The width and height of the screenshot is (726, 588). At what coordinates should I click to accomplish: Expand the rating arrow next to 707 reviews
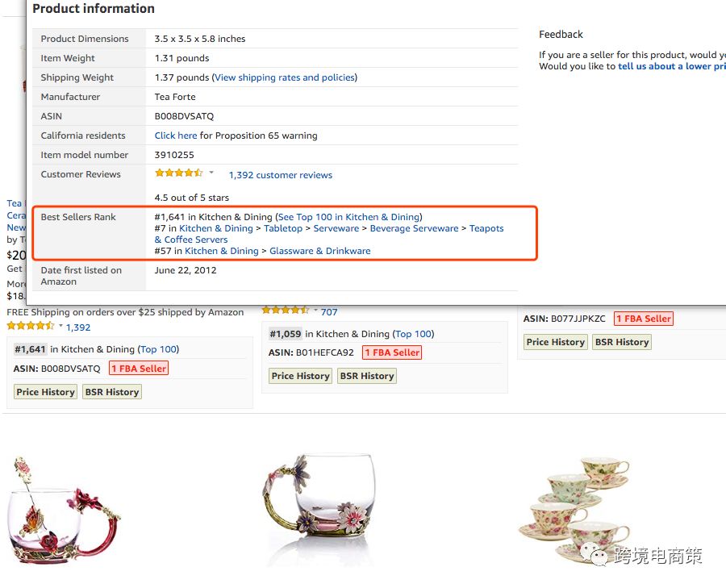click(x=315, y=311)
